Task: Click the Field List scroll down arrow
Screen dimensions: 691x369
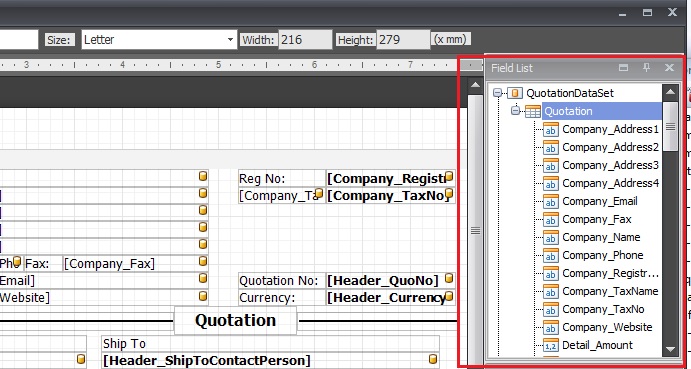Action: [670, 349]
